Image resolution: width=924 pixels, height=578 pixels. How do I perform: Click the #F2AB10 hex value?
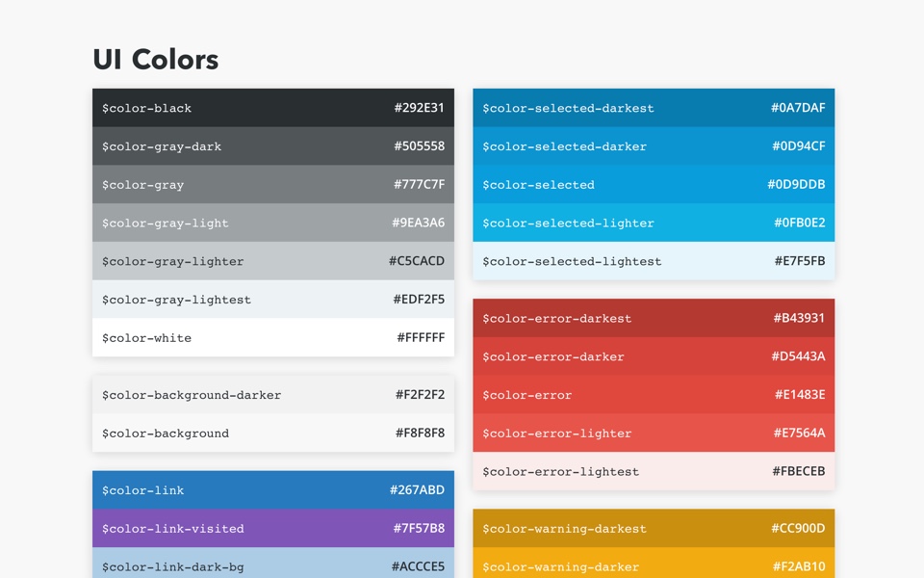pos(798,566)
